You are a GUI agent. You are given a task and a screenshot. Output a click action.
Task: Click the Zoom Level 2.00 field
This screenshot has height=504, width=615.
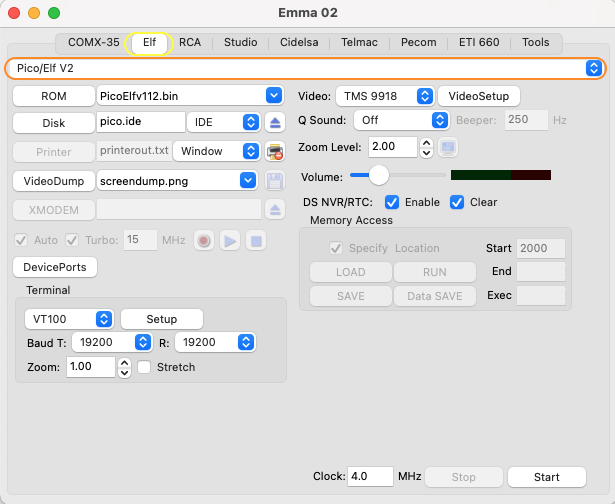coord(393,147)
